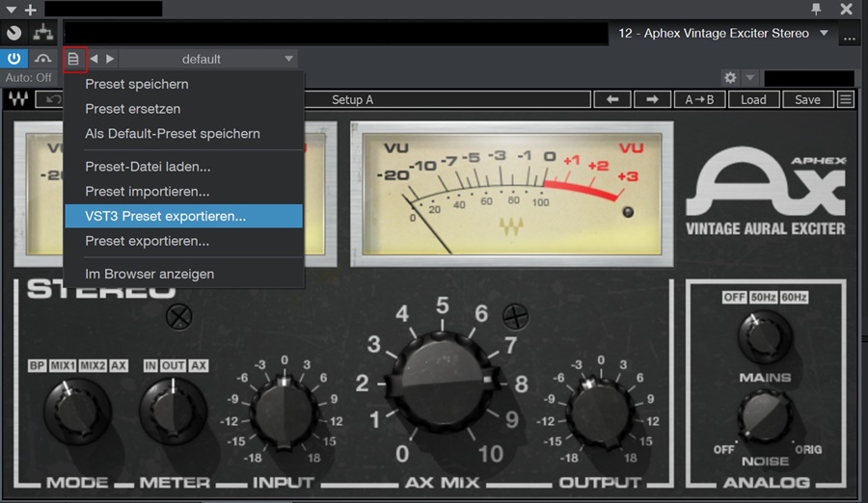Select Im Browser anzeigen entry
The image size is (868, 503).
tap(184, 274)
